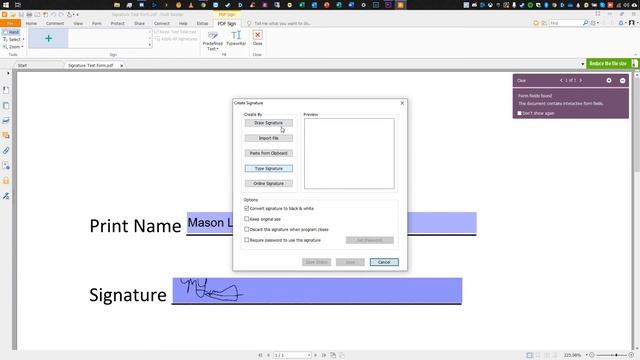This screenshot has width=640, height=360.
Task: Switch to the Form ribbon tab
Action: (96, 24)
